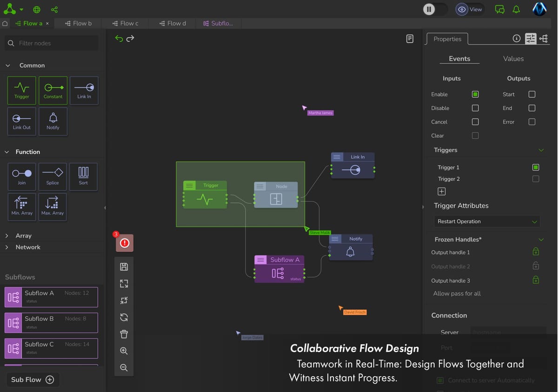Uncheck the Enable input checkbox
Screen dimensions: 558x392
[475, 94]
